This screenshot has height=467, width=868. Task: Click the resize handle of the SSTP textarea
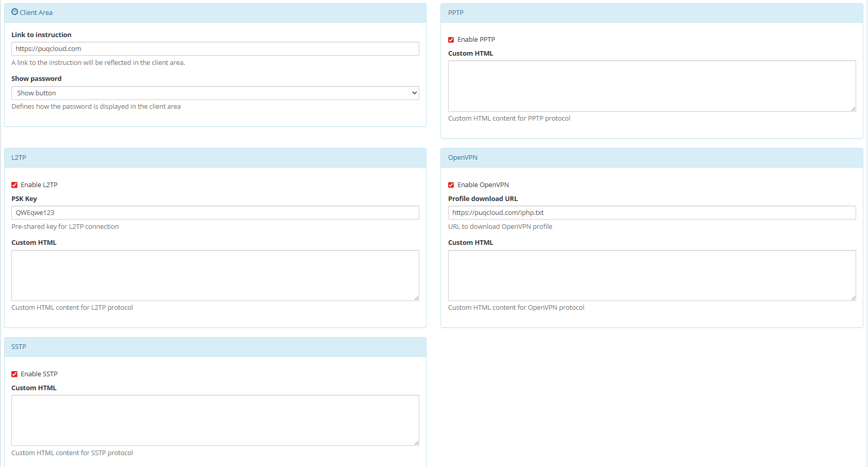(x=416, y=442)
